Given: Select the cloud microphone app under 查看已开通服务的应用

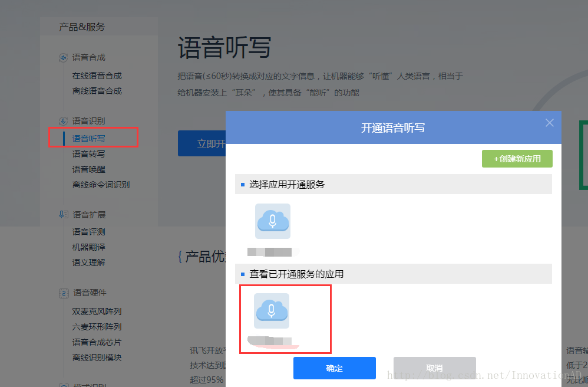Looking at the screenshot, I should click(x=272, y=311).
